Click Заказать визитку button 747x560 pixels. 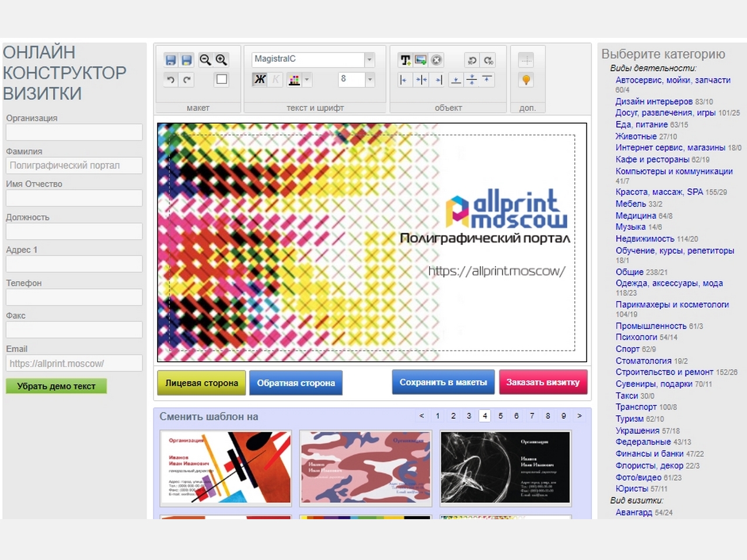543,382
